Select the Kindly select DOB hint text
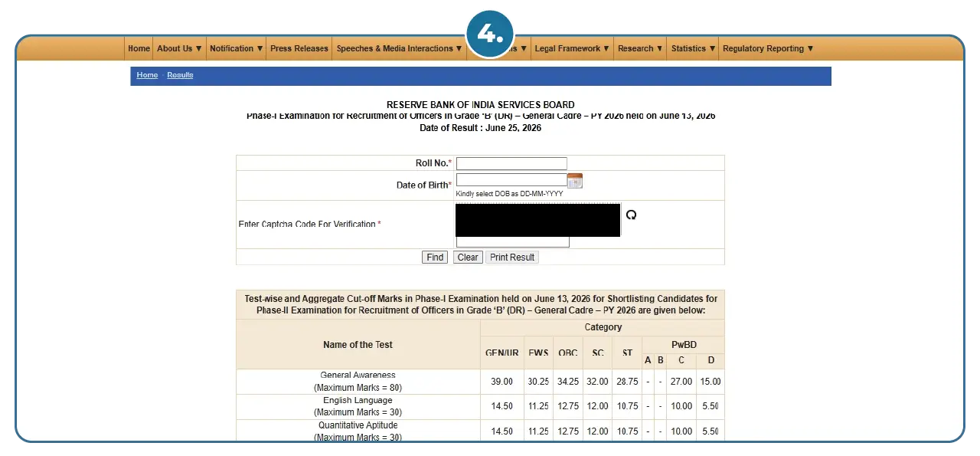The image size is (980, 456). coord(509,194)
